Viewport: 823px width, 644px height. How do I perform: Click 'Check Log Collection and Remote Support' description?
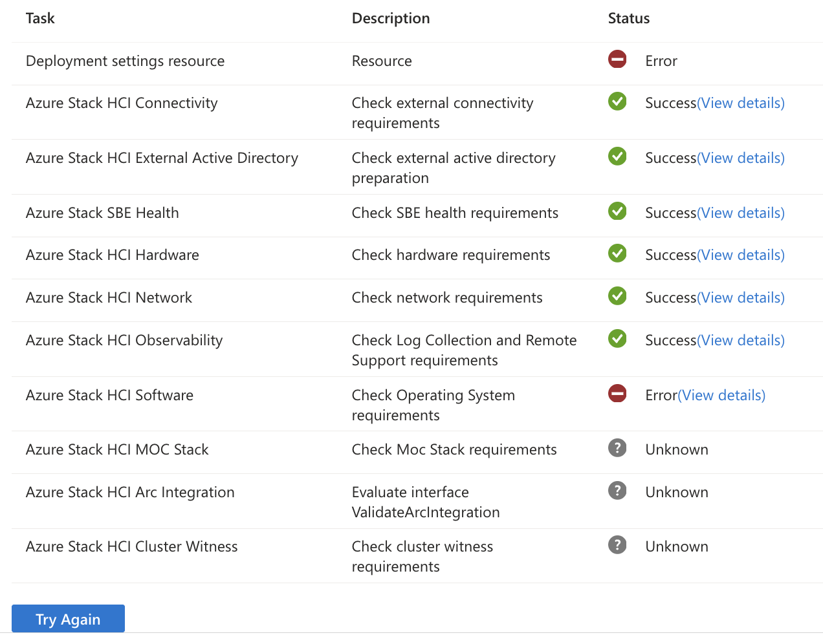[465, 350]
